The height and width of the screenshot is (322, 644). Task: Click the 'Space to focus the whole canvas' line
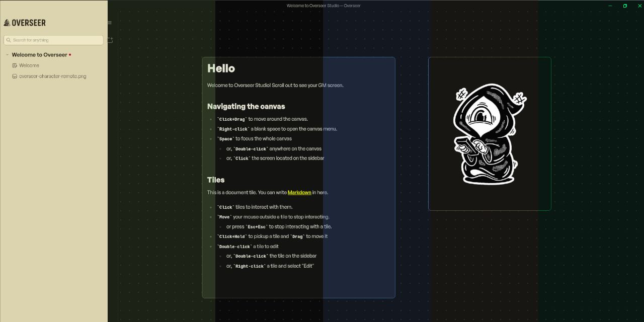pyautogui.click(x=254, y=139)
